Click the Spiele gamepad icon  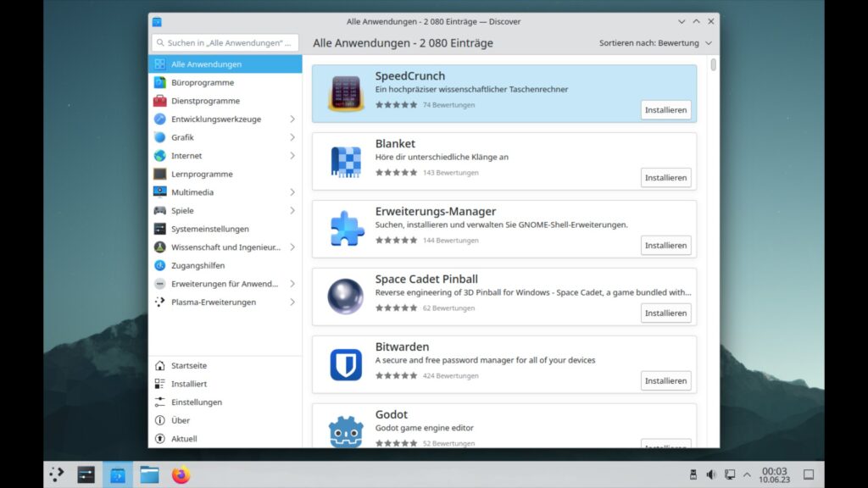click(160, 210)
